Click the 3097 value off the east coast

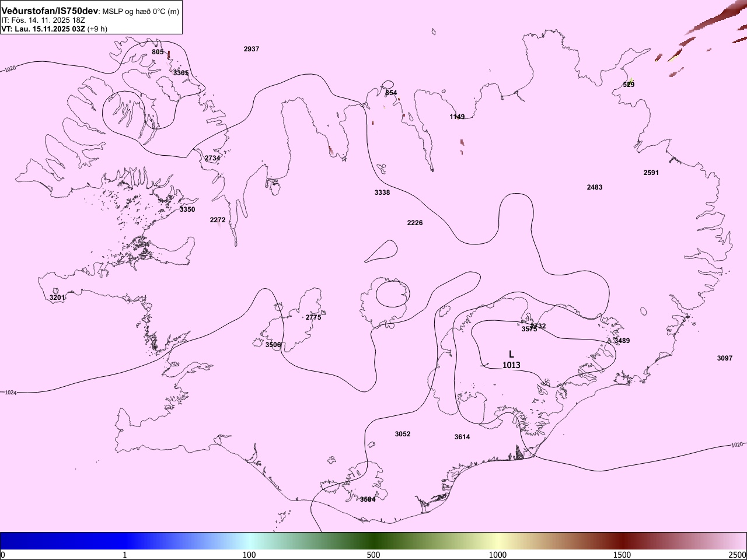pyautogui.click(x=725, y=358)
